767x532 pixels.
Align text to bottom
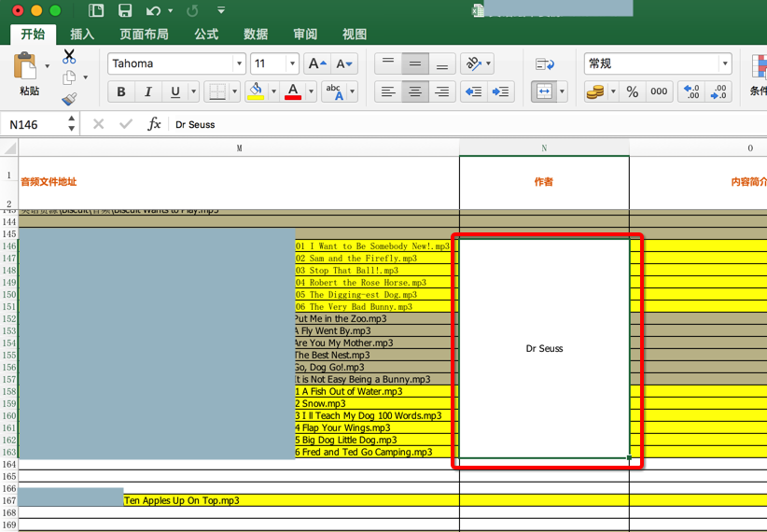coord(442,63)
